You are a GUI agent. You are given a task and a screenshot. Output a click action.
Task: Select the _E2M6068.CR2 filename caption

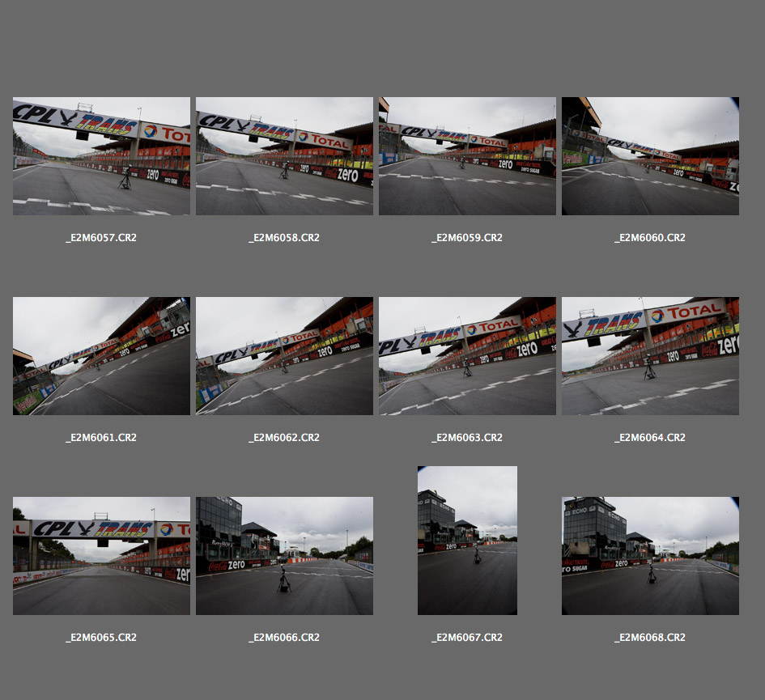pyautogui.click(x=650, y=638)
